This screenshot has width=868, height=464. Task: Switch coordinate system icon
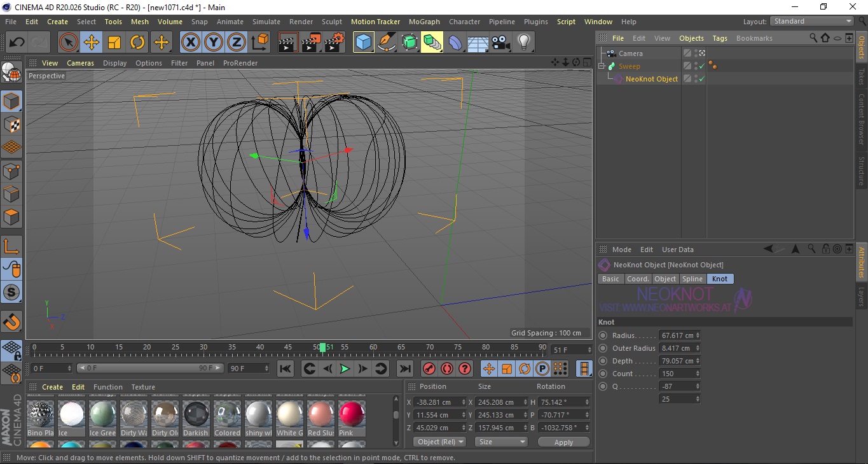260,43
